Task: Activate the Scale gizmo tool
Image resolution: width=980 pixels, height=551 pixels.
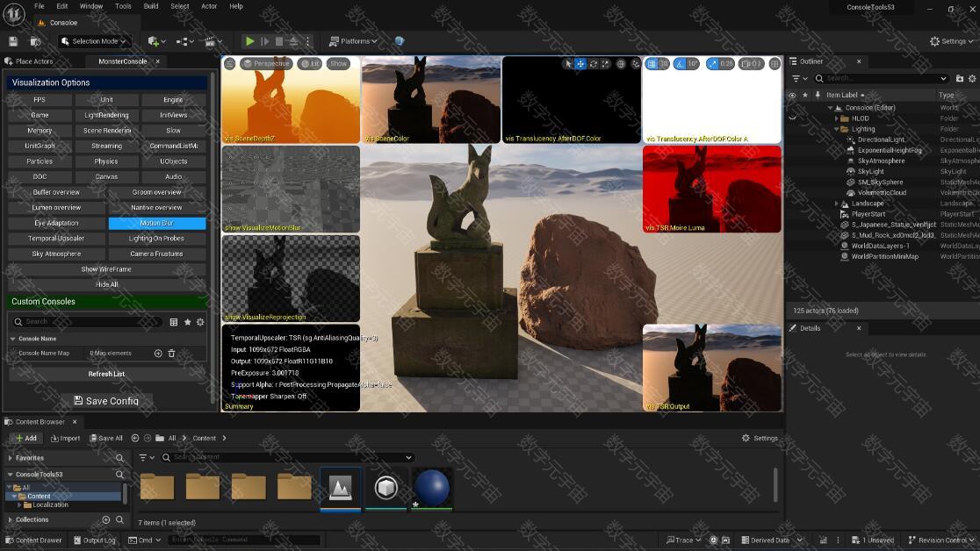Action: [606, 64]
